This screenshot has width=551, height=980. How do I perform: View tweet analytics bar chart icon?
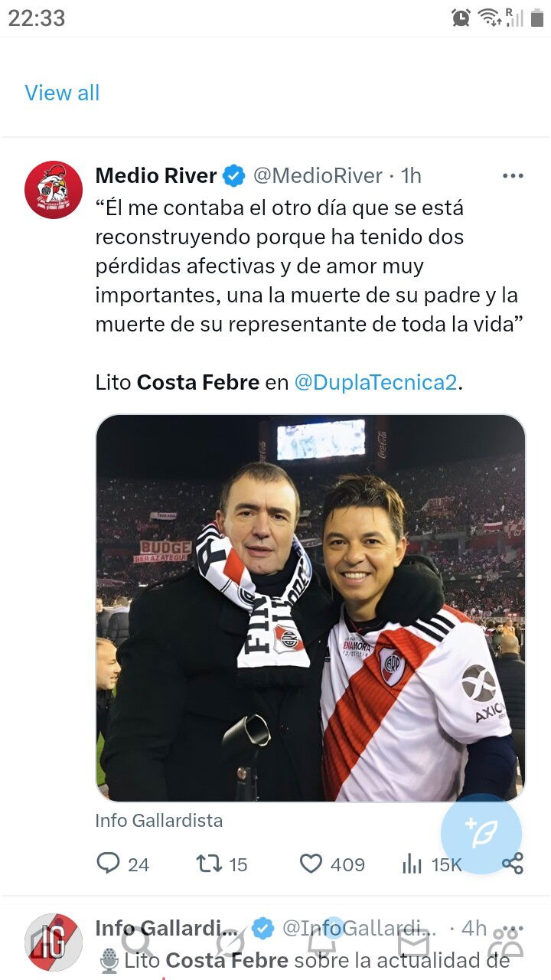[x=412, y=864]
